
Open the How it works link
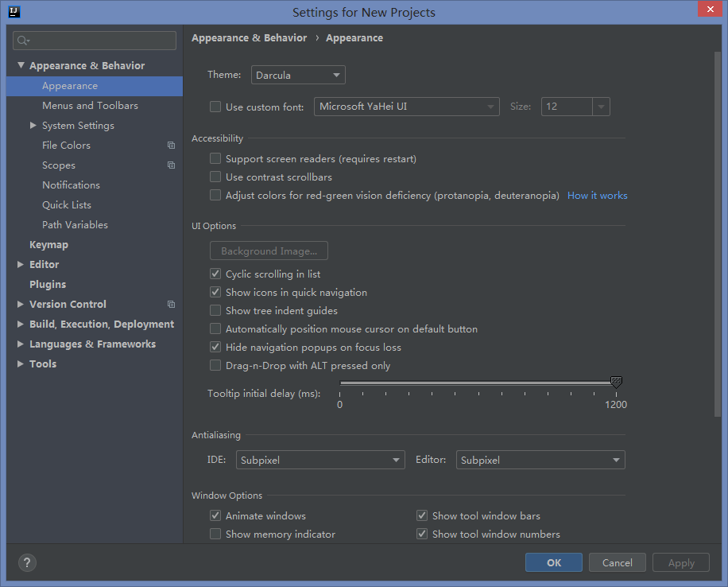(x=597, y=196)
